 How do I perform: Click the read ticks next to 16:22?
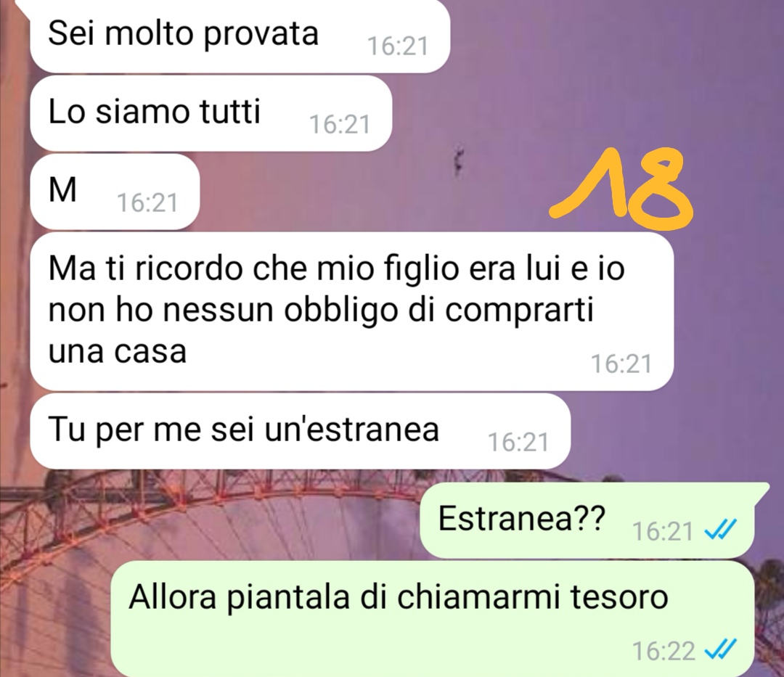point(719,651)
